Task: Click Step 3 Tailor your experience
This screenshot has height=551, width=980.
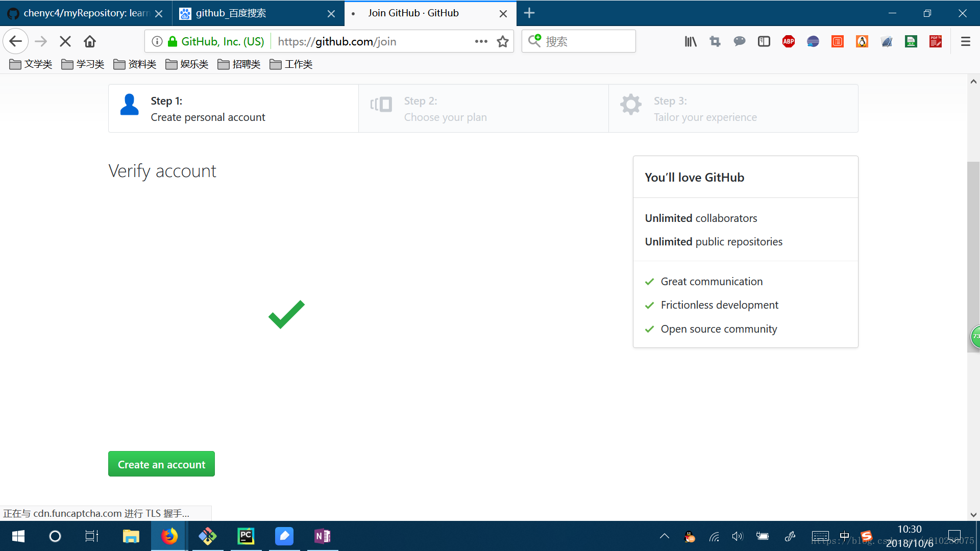Action: pos(733,108)
